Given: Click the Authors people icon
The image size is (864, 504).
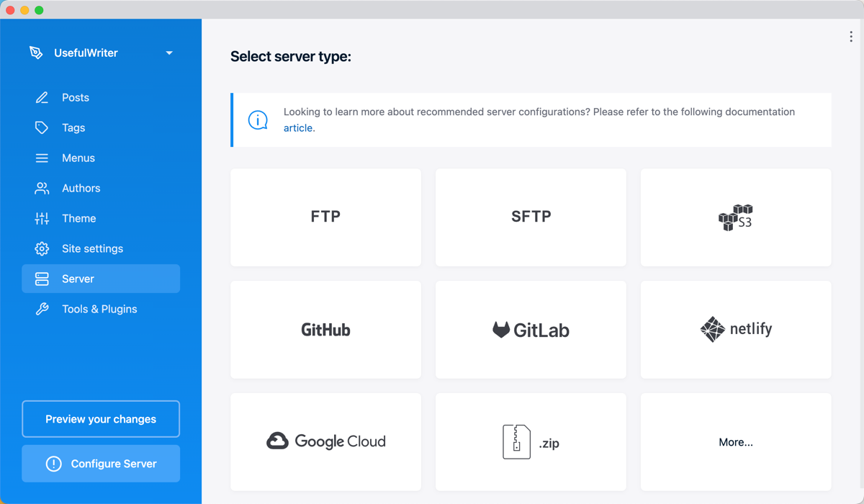Looking at the screenshot, I should tap(42, 189).
